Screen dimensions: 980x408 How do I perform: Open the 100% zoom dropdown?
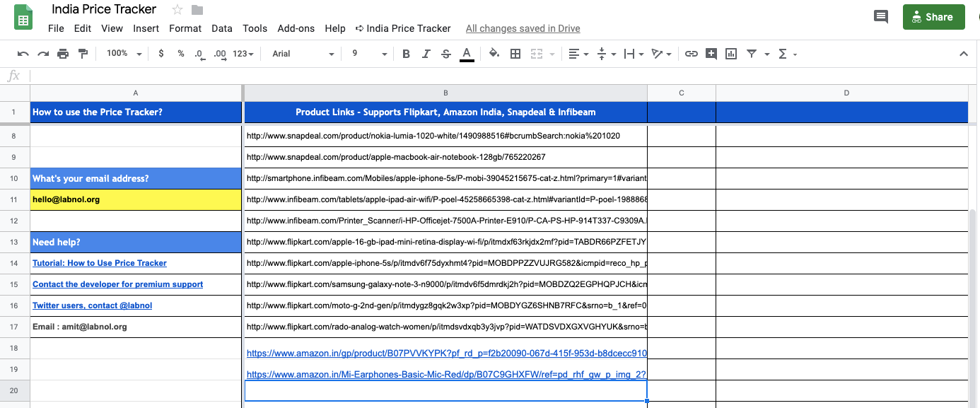pos(124,54)
